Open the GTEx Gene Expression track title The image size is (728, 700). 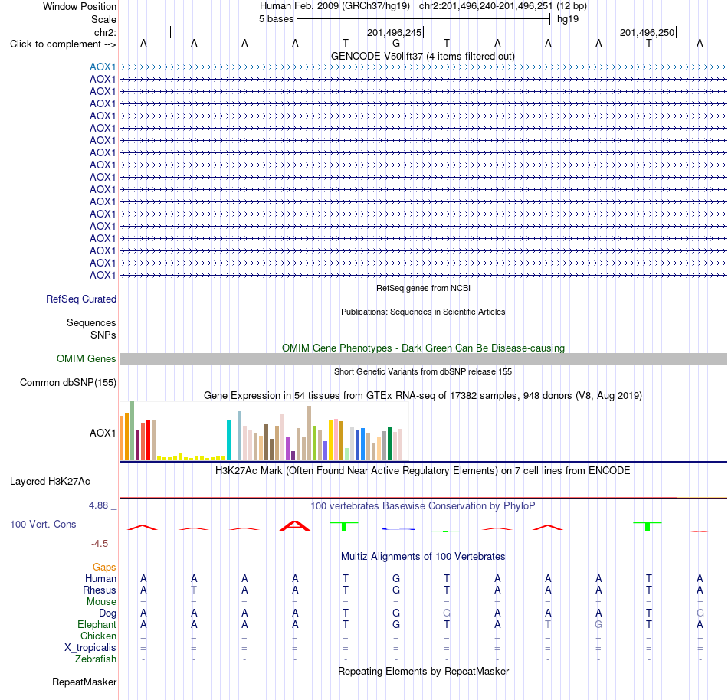click(x=423, y=396)
